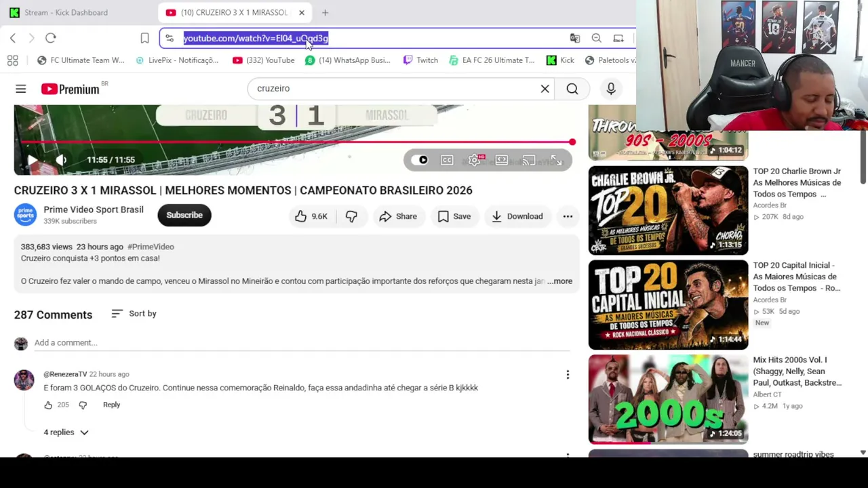Screen dimensions: 868x488
Task: Play the video
Action: click(32, 160)
